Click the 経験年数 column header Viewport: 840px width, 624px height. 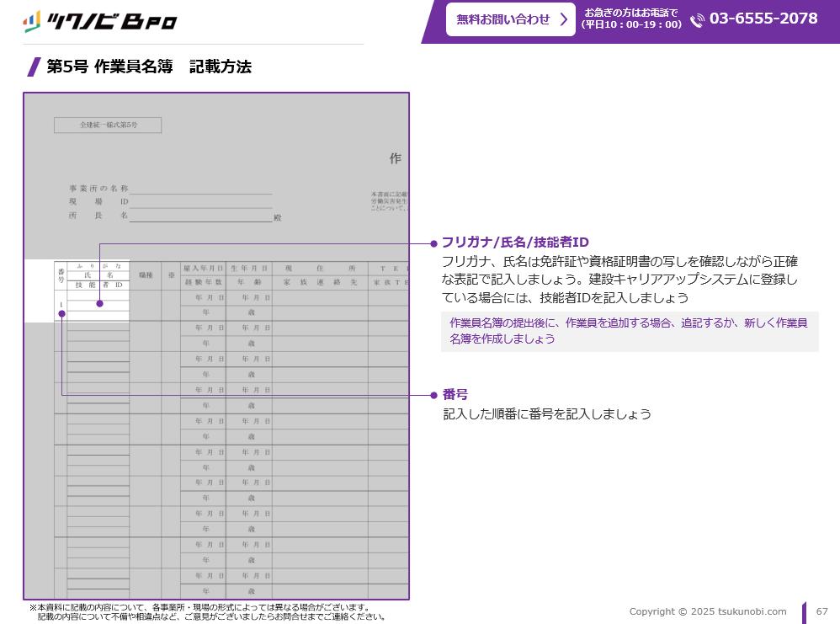click(203, 282)
